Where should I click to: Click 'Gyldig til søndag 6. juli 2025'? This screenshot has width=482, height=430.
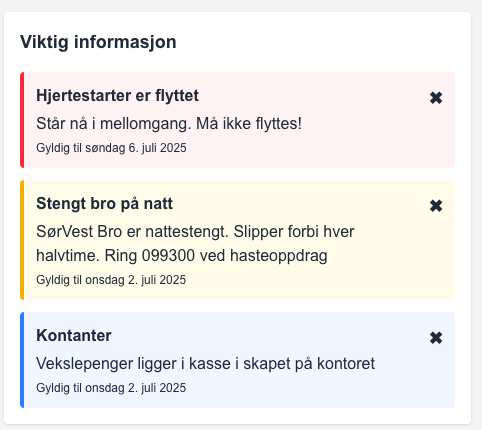pos(111,148)
